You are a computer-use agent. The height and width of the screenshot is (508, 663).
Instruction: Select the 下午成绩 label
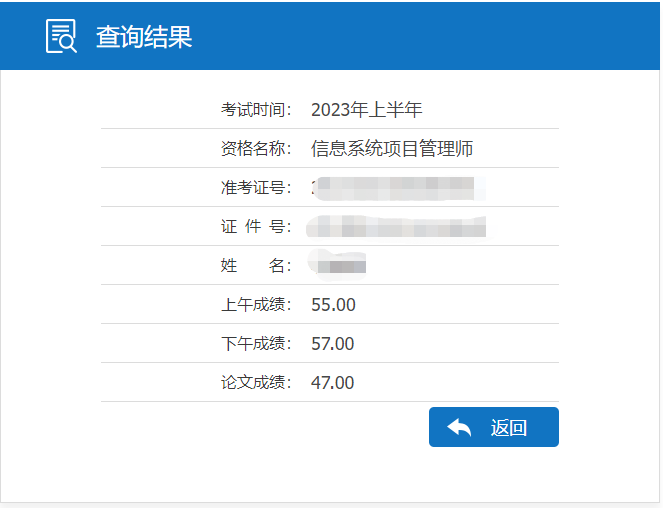(256, 344)
